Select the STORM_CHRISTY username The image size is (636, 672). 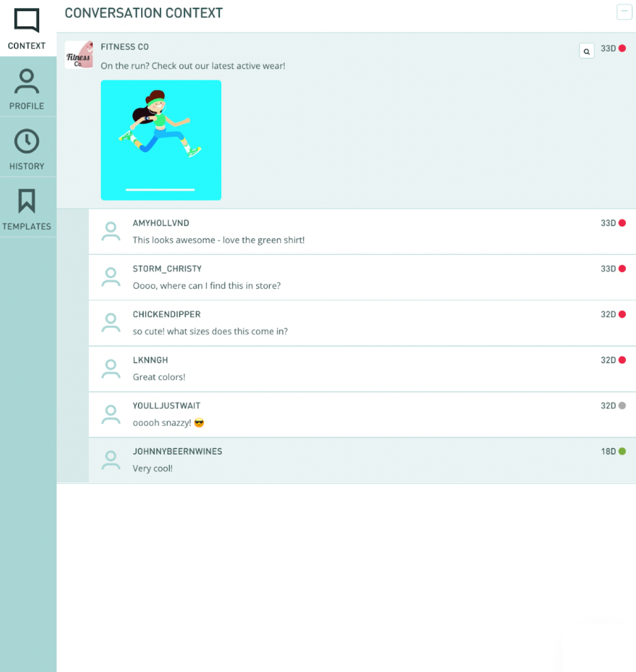pyautogui.click(x=167, y=269)
